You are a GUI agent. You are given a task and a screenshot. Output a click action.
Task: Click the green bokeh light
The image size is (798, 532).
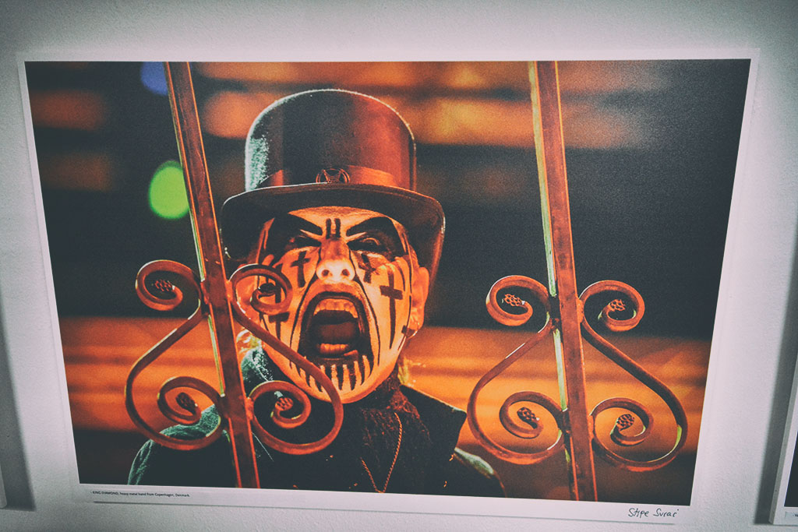coord(168,190)
